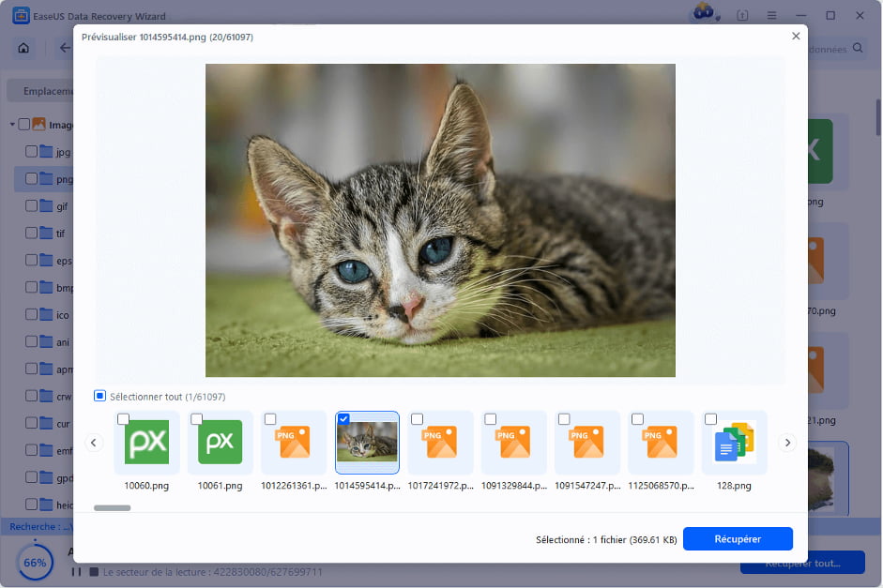Check the gif folder checkbox
883x588 pixels.
tap(32, 206)
